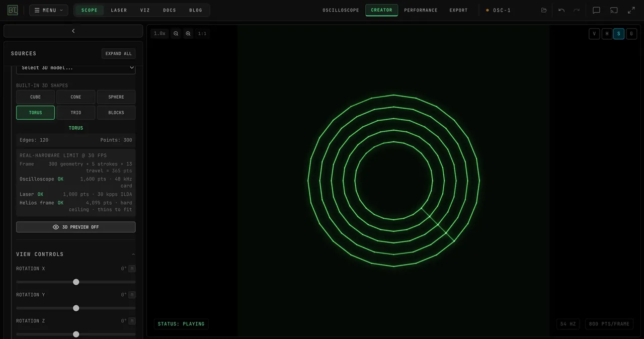Click the STATUS: PLAYING indicator
The width and height of the screenshot is (644, 339).
(x=181, y=324)
